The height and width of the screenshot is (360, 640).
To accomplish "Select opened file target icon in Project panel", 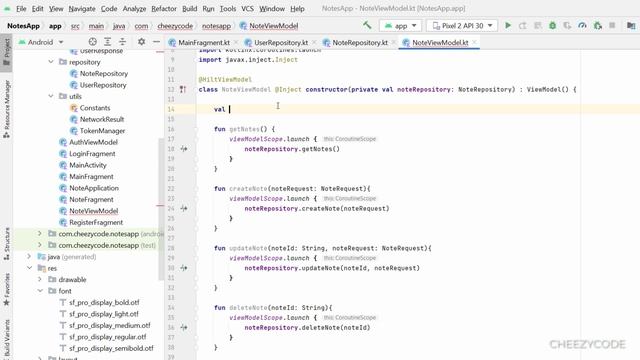I will [x=93, y=42].
